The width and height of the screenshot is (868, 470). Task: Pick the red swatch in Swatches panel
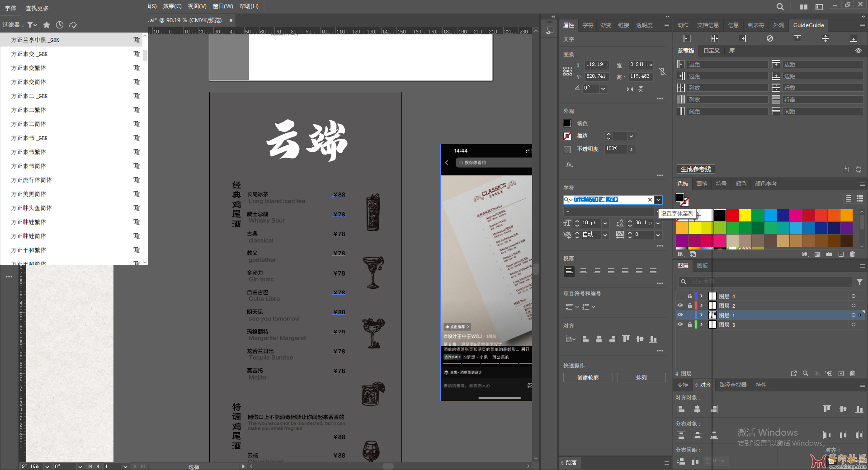pos(733,215)
